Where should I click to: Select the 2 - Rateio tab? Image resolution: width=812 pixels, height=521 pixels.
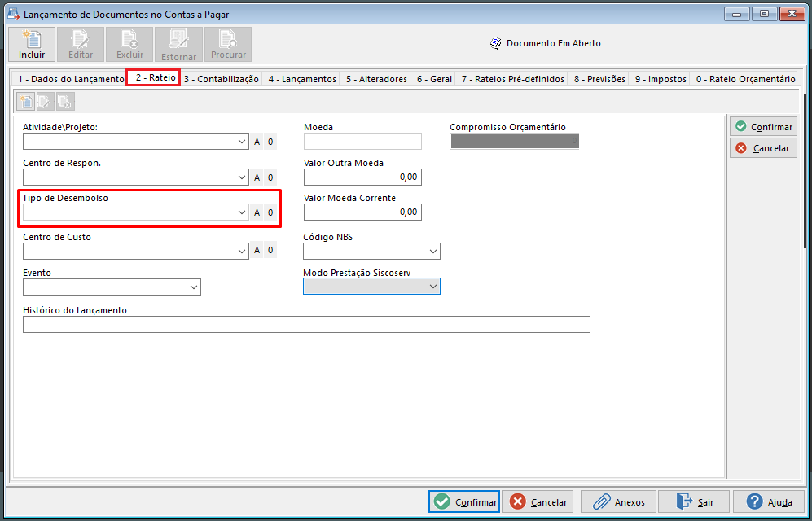pyautogui.click(x=153, y=77)
